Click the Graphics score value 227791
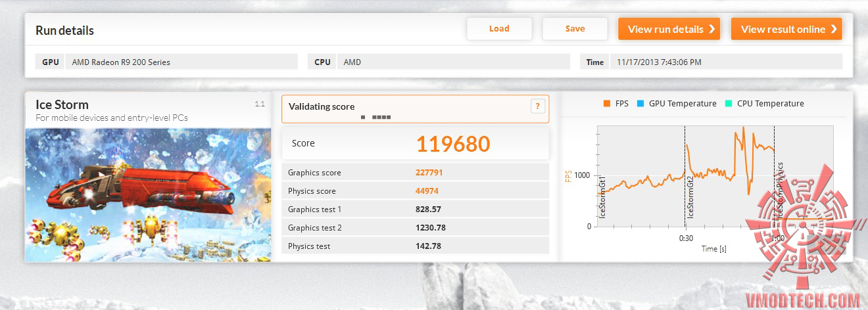Image resolution: width=868 pixels, height=310 pixels. [429, 173]
